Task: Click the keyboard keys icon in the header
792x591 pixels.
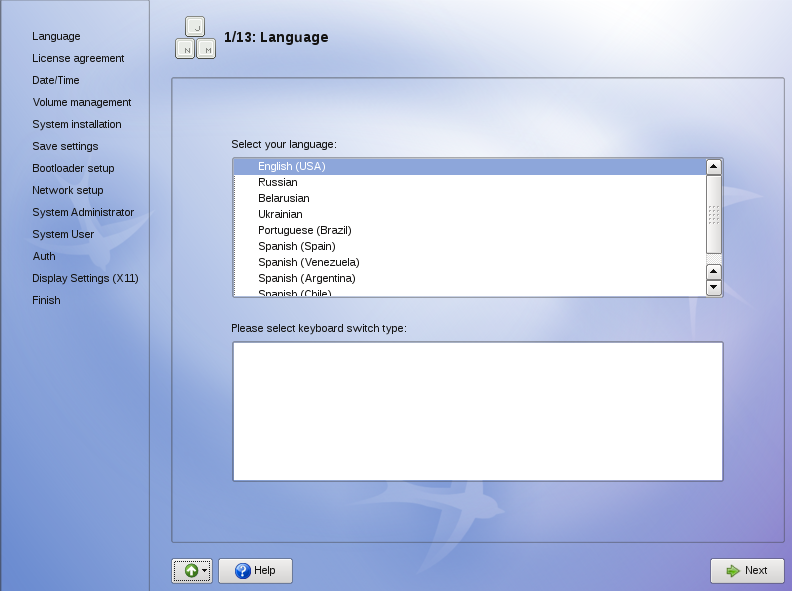Action: (x=195, y=38)
